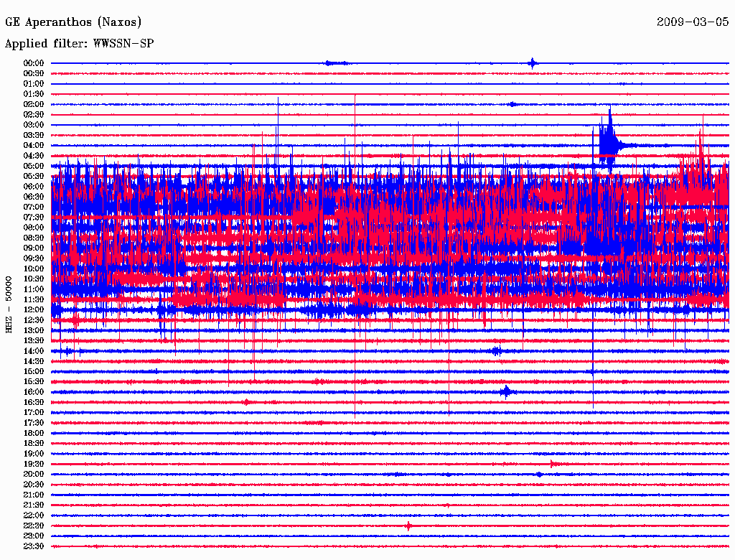Click the 15:30 time label
This screenshot has width=735, height=560.
tap(34, 382)
